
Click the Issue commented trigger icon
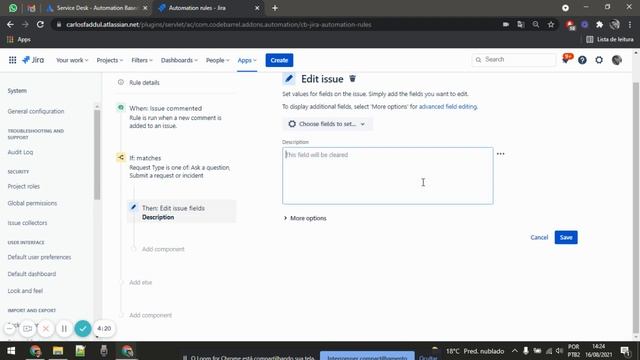pos(121,108)
